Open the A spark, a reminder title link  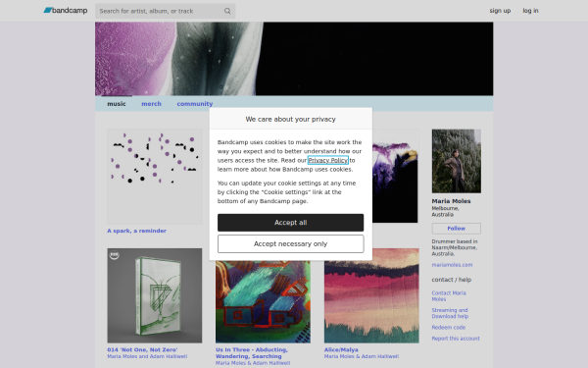coord(137,231)
